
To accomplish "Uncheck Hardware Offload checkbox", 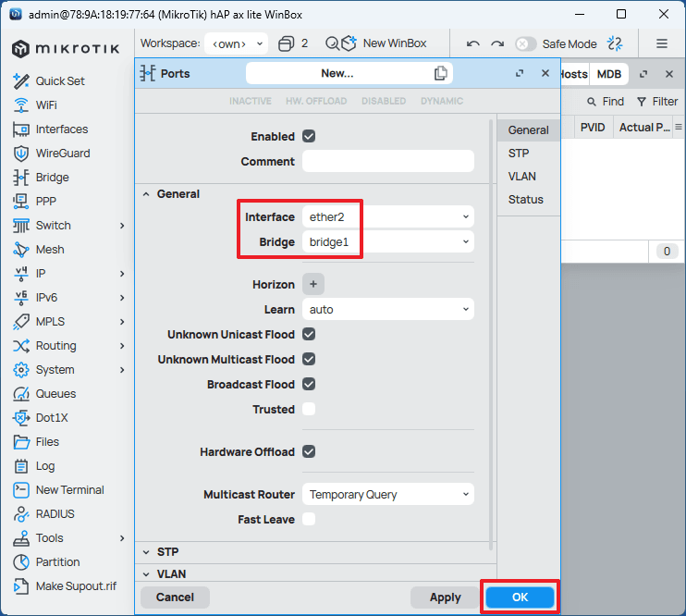I will point(309,452).
